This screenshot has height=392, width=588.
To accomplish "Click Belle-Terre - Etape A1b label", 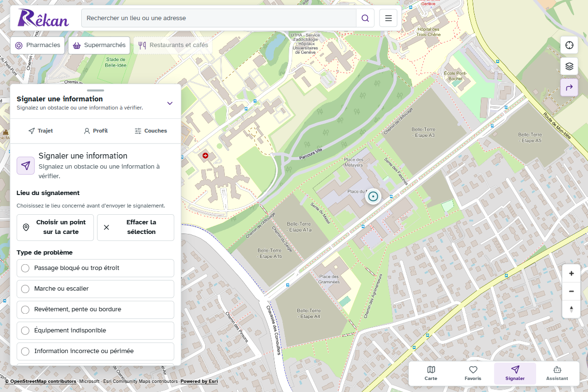I will click(270, 253).
